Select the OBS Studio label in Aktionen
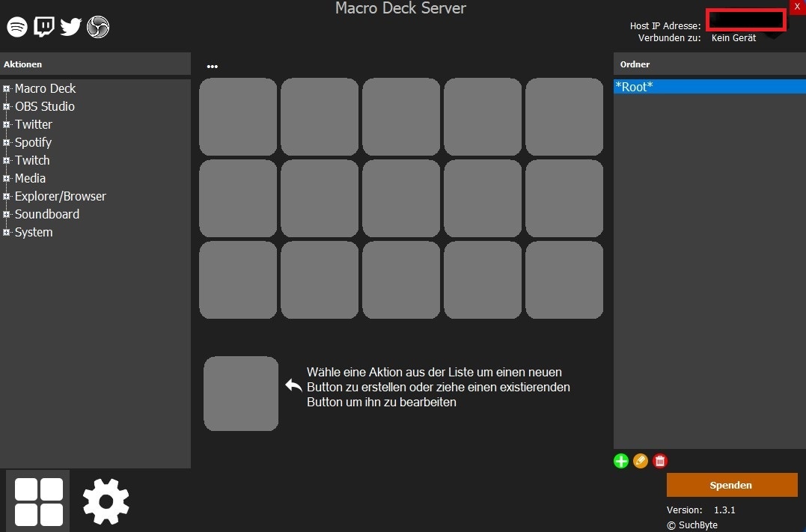The image size is (806, 532). pos(45,106)
